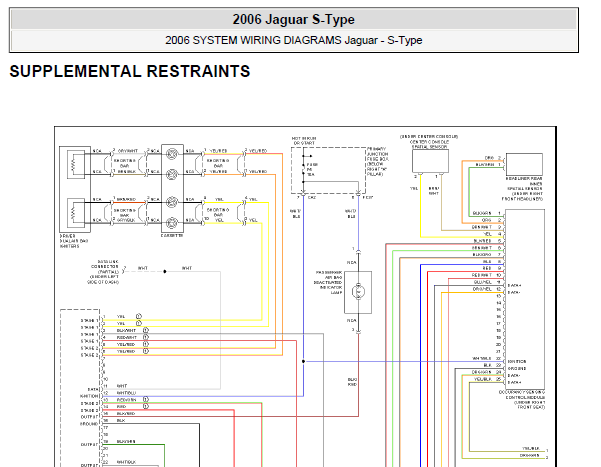
Task: Click the headliner rear inner spatial sensor box
Action: pos(524,164)
